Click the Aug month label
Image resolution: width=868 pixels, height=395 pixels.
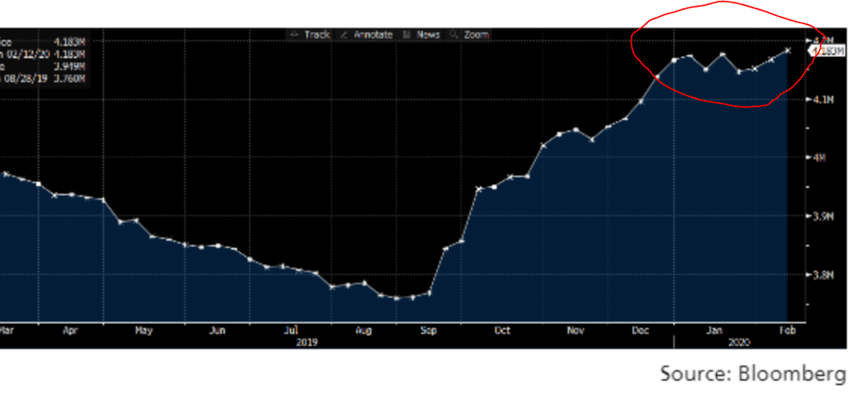click(x=363, y=330)
